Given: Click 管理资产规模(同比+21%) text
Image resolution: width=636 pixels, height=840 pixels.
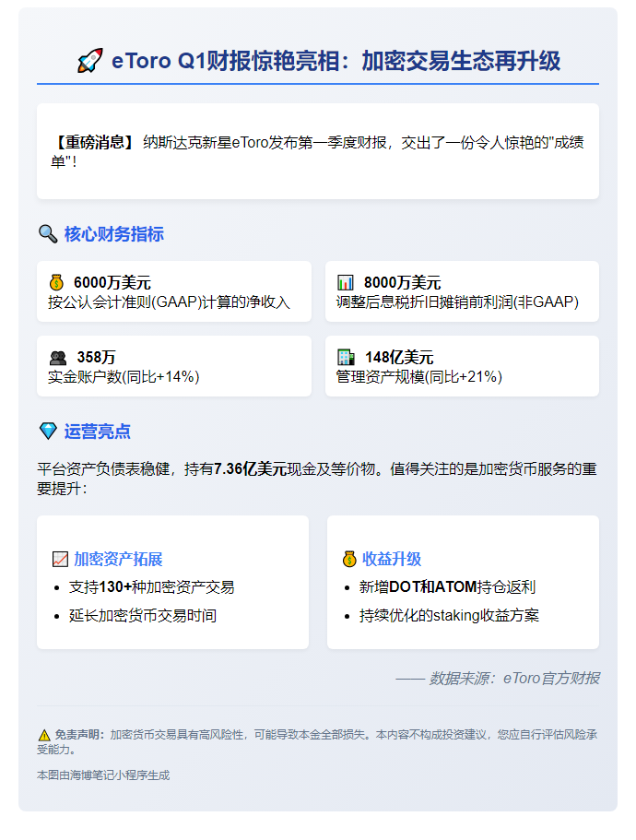Looking at the screenshot, I should [x=419, y=376].
